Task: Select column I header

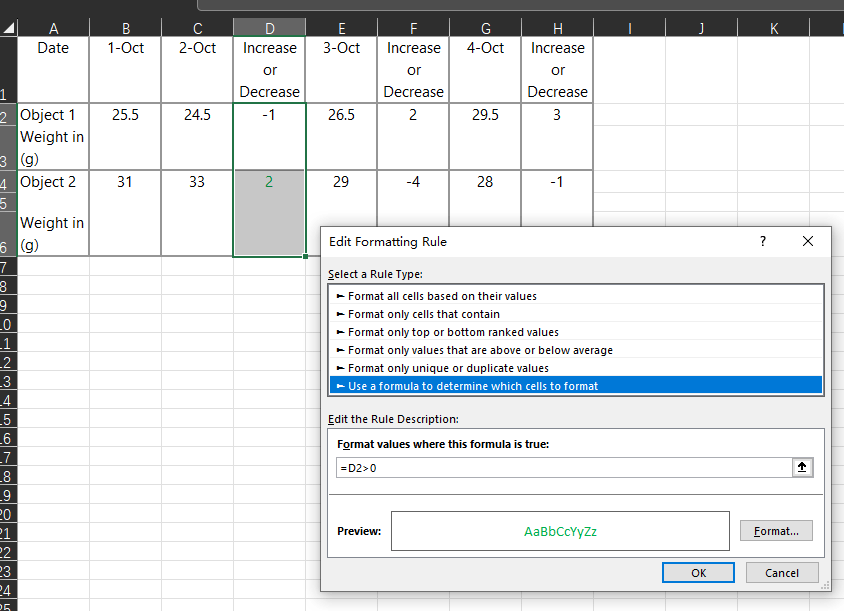Action: coord(630,28)
